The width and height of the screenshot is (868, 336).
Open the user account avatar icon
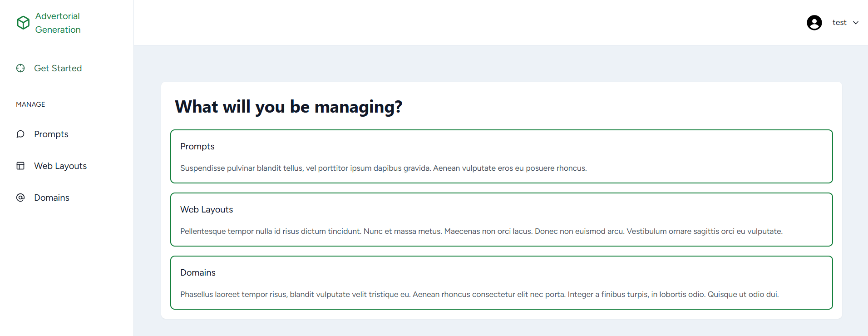(x=814, y=22)
